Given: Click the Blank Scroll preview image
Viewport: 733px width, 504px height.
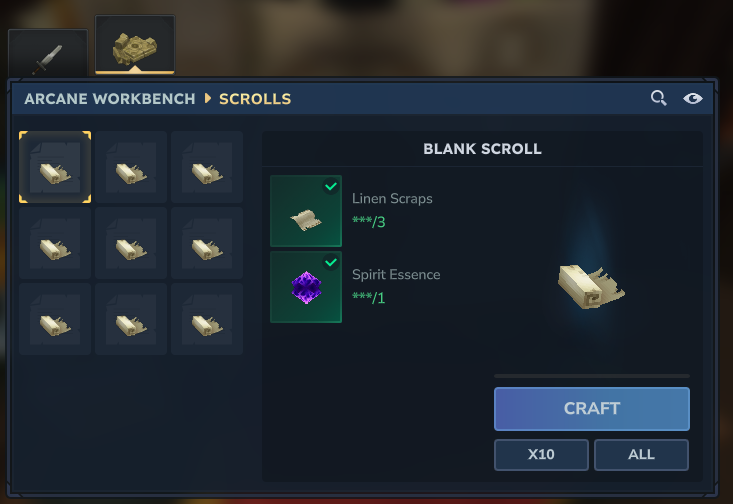Looking at the screenshot, I should pos(591,287).
